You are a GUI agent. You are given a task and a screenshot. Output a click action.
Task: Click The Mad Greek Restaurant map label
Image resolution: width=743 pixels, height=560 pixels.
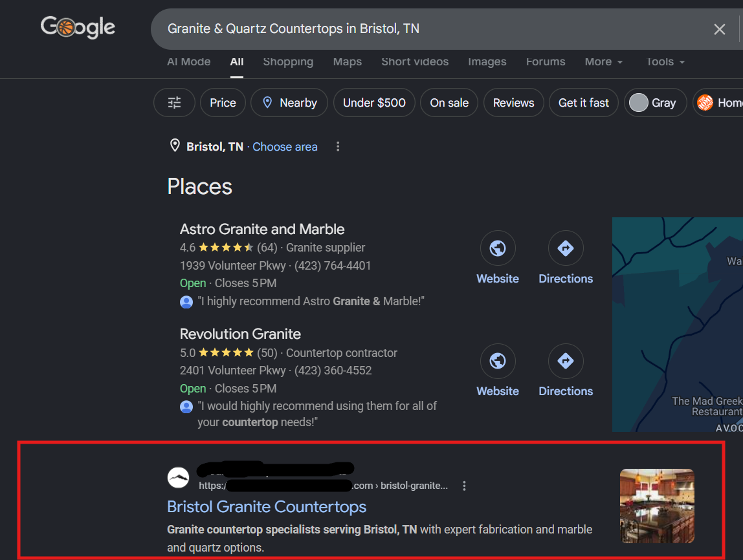click(x=707, y=406)
